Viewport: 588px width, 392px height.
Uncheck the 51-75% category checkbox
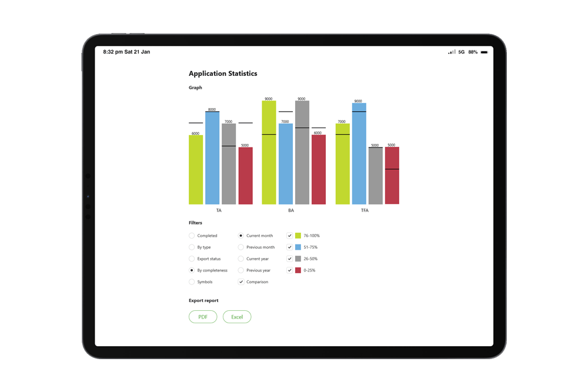pyautogui.click(x=289, y=247)
